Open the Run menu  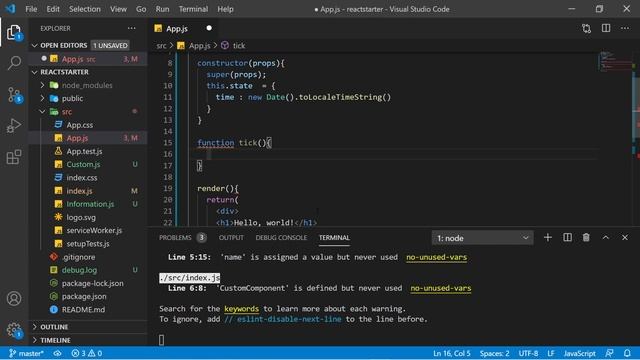click(162, 9)
